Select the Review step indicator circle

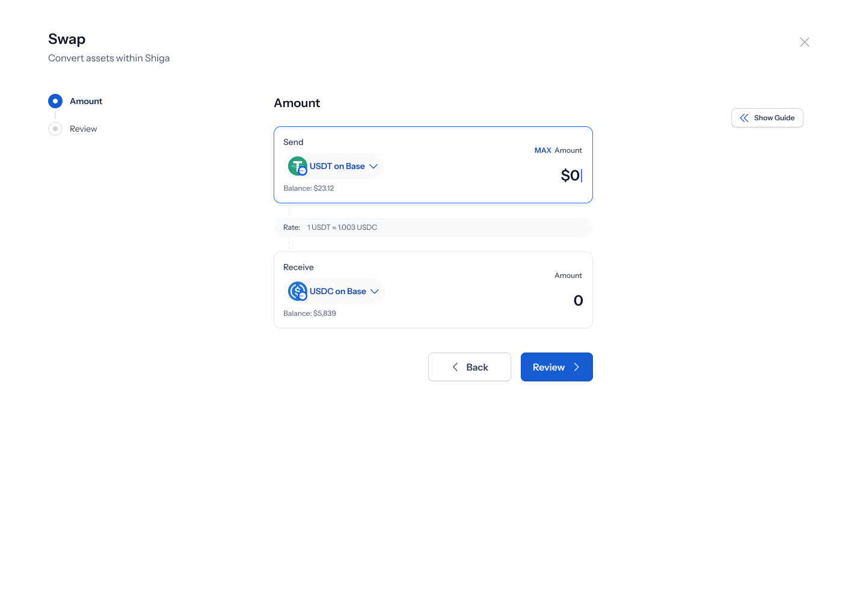point(55,129)
